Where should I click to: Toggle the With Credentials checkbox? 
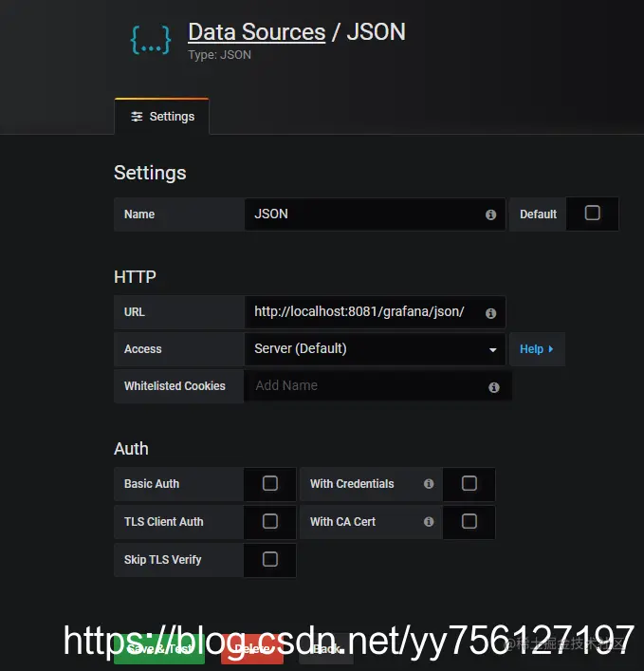click(469, 483)
